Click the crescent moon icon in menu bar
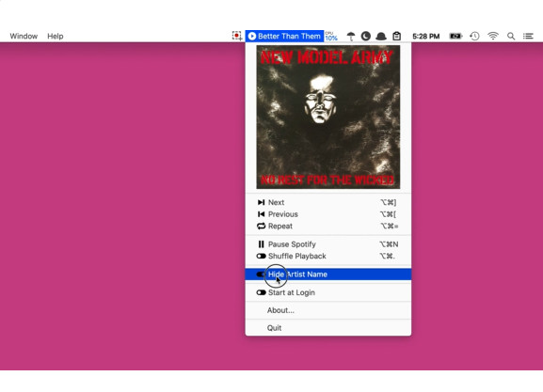Image resolution: width=543 pixels, height=392 pixels. [x=366, y=36]
